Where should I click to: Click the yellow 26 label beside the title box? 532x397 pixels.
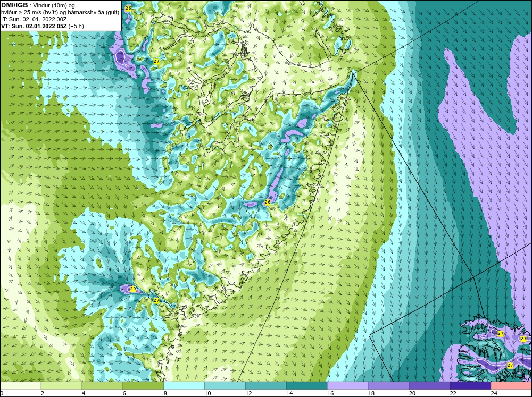[128, 8]
